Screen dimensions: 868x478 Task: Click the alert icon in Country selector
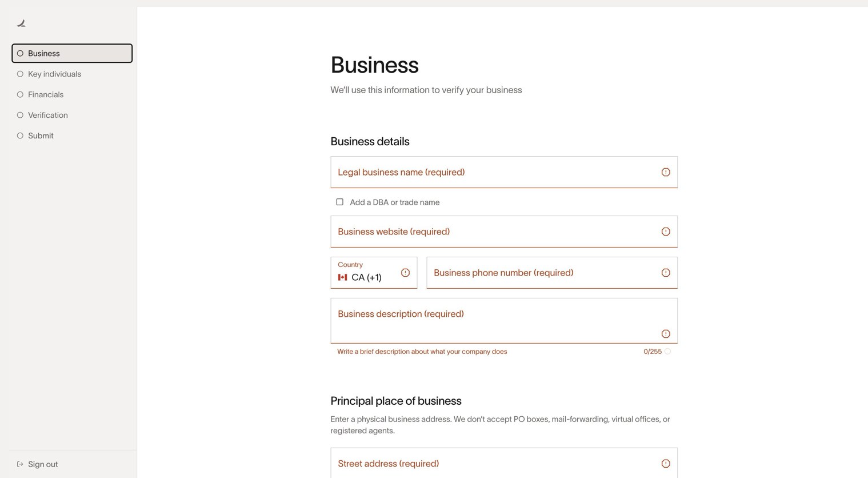coord(405,273)
